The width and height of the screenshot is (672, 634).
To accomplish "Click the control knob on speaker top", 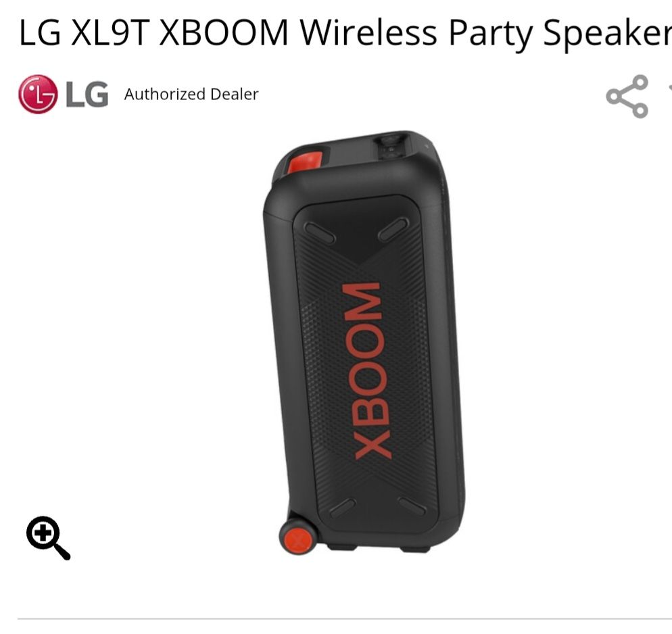I will click(x=390, y=147).
